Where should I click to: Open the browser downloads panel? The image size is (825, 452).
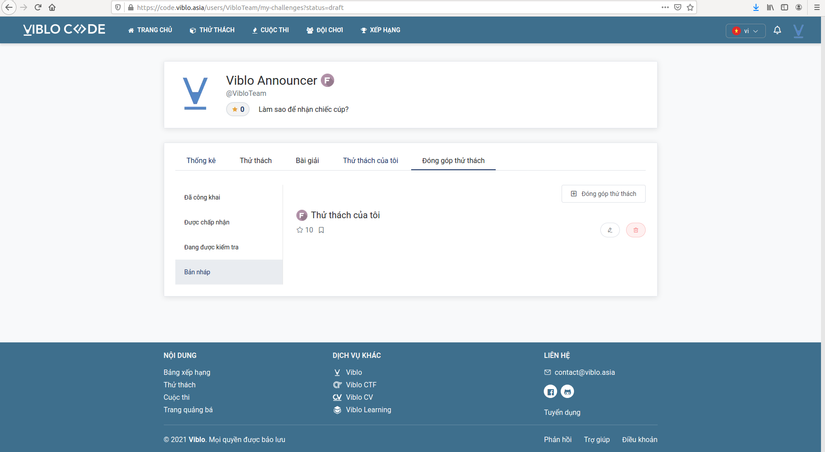pyautogui.click(x=756, y=7)
